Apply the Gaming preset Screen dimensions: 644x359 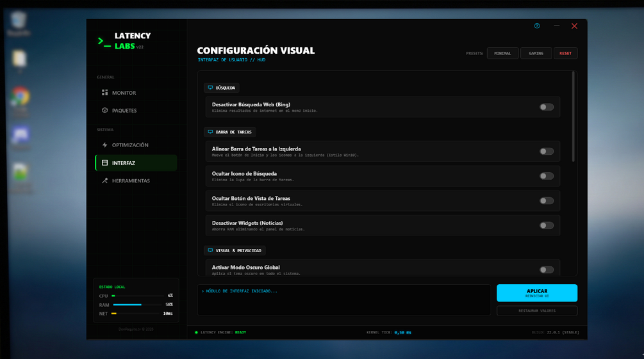click(x=536, y=53)
